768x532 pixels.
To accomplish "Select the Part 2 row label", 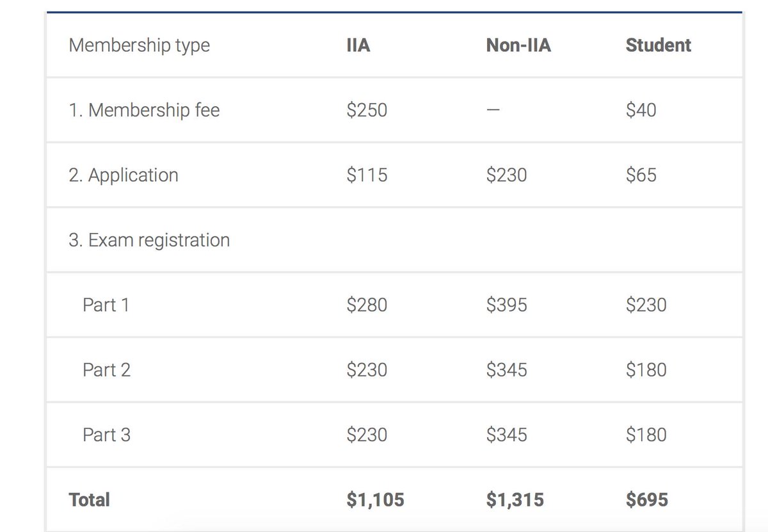I will pos(107,370).
